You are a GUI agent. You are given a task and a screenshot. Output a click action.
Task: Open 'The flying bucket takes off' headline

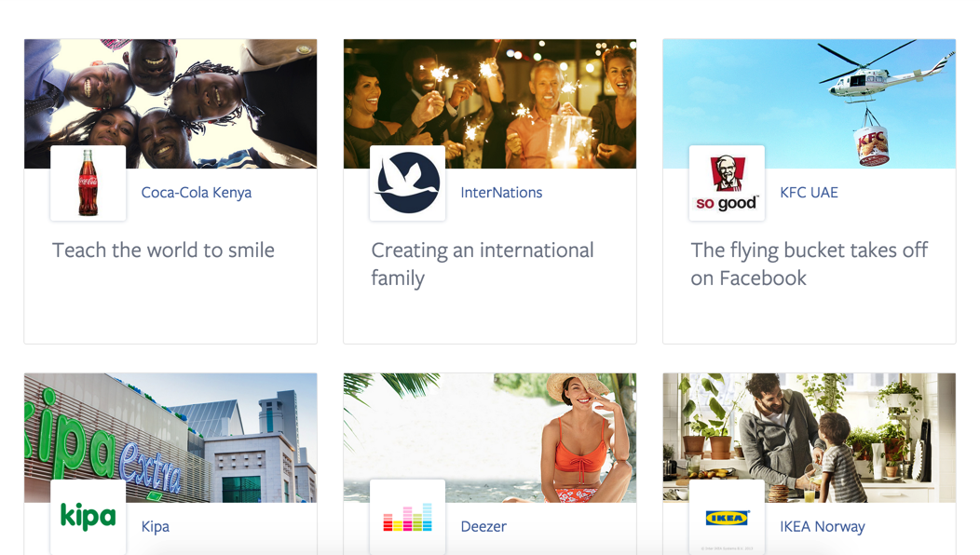point(809,264)
